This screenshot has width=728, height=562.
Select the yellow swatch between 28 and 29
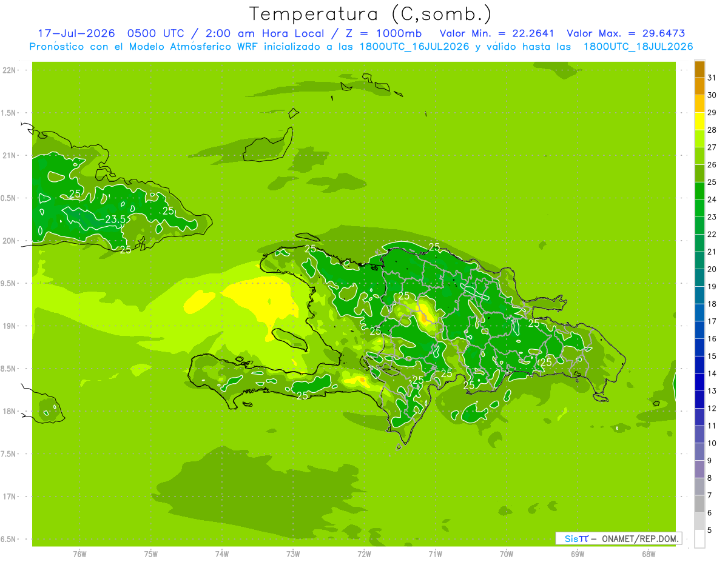tap(699, 121)
